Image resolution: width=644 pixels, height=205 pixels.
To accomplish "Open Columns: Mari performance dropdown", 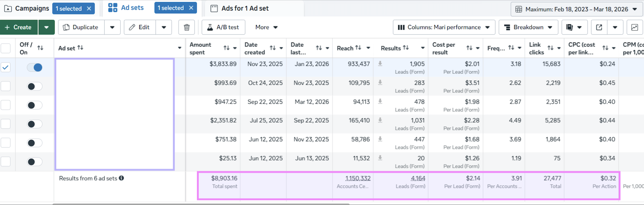I will coord(444,27).
